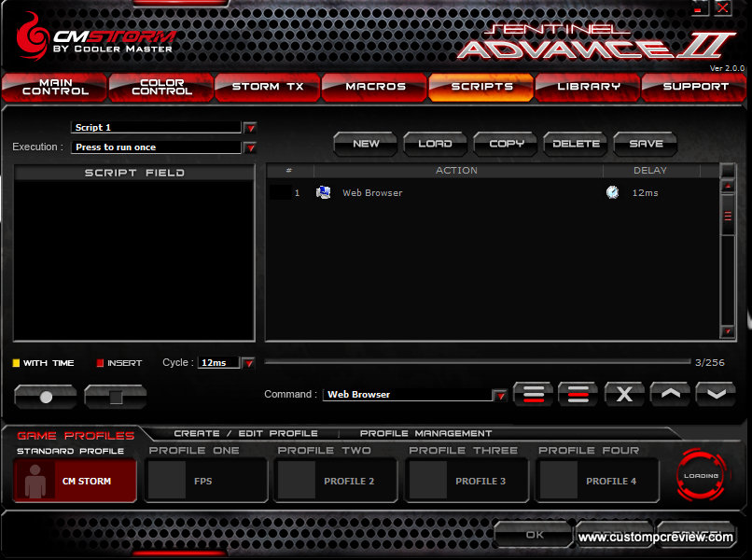Viewport: 752px width, 560px height.
Task: Expand the Command Web Browser dropdown arrow
Action: 500,395
